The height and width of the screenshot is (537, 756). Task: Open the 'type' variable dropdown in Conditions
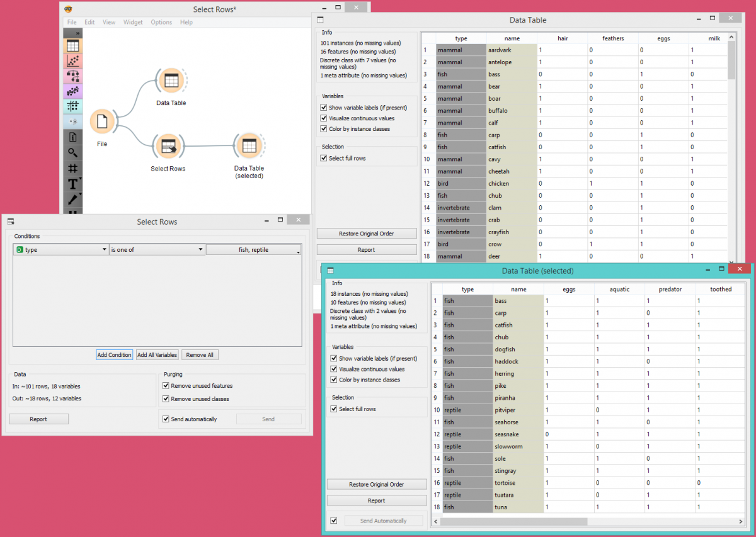click(x=61, y=250)
